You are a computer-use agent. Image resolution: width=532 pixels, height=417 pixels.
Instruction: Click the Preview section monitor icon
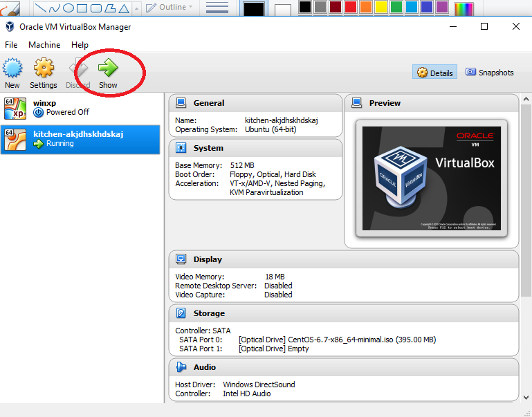click(x=356, y=103)
